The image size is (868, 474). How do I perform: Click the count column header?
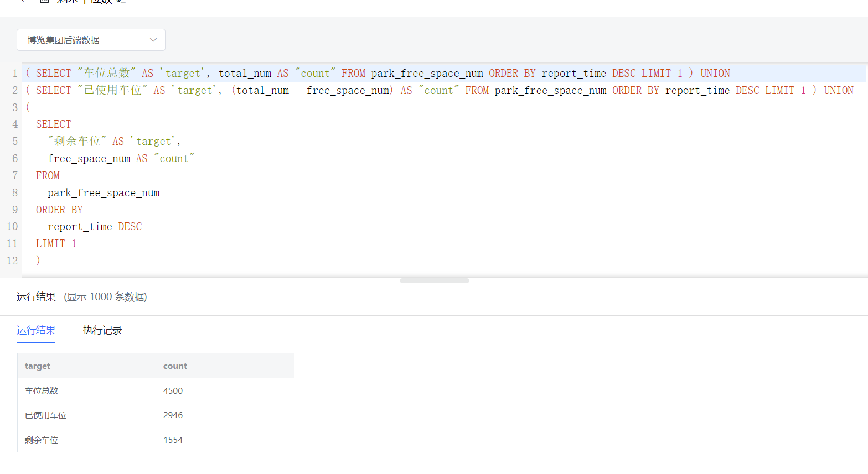(225, 366)
